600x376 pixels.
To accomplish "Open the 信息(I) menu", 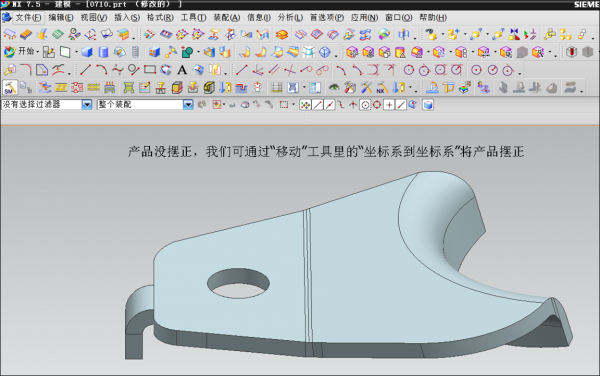I will pyautogui.click(x=259, y=18).
